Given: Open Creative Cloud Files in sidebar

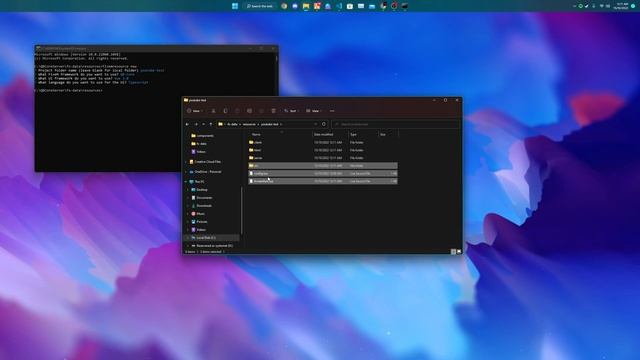Looking at the screenshot, I should (205, 162).
